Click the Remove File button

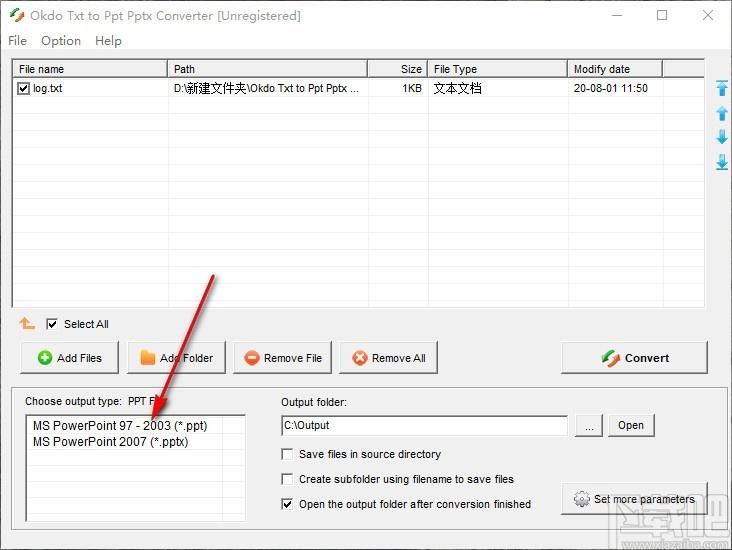282,358
